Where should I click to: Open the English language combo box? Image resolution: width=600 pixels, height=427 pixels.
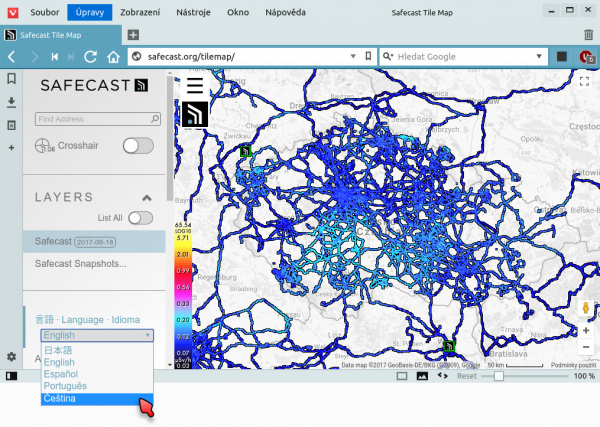[97, 335]
